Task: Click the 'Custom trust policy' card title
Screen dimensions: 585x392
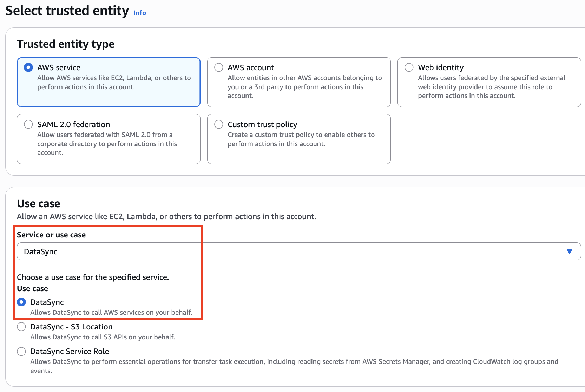Action: tap(262, 125)
